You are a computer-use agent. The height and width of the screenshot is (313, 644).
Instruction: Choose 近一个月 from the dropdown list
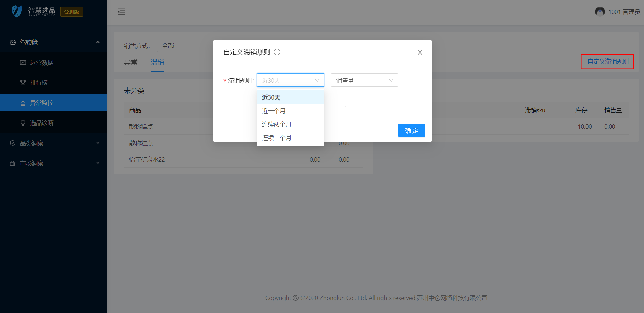click(274, 111)
